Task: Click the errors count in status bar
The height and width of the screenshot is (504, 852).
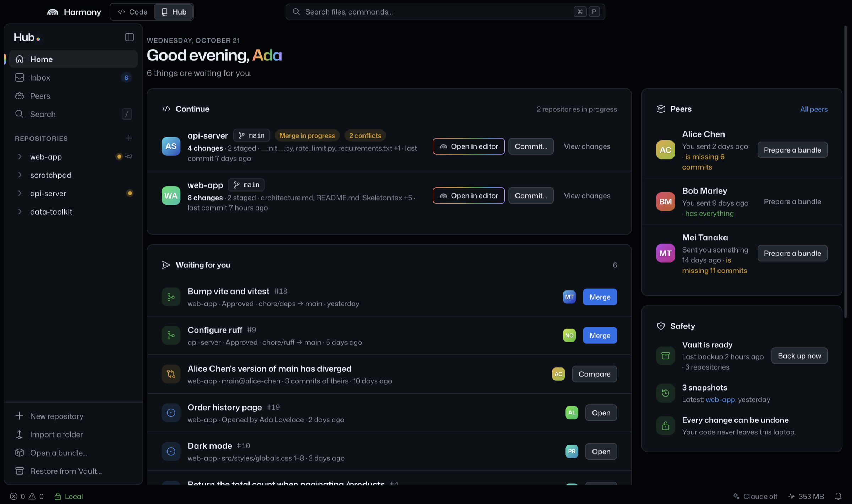Action: point(17,496)
